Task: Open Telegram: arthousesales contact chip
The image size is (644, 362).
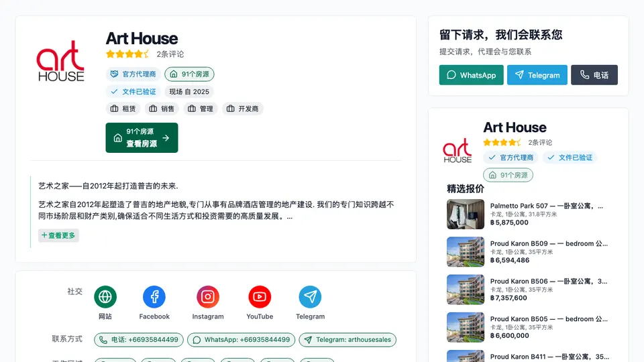Action: [x=347, y=340]
